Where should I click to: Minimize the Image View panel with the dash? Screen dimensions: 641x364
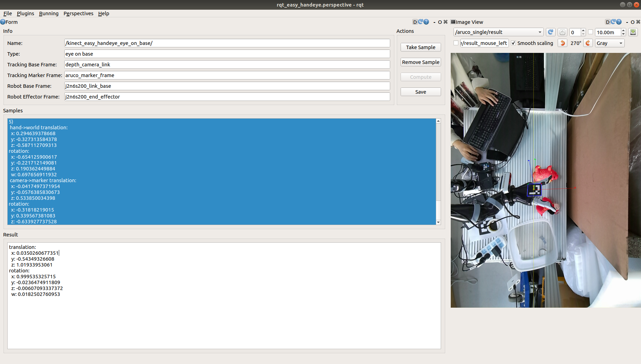(x=627, y=22)
